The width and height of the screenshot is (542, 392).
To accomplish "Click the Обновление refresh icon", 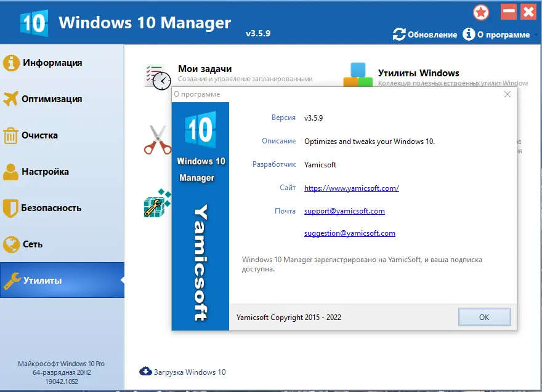I will point(399,34).
